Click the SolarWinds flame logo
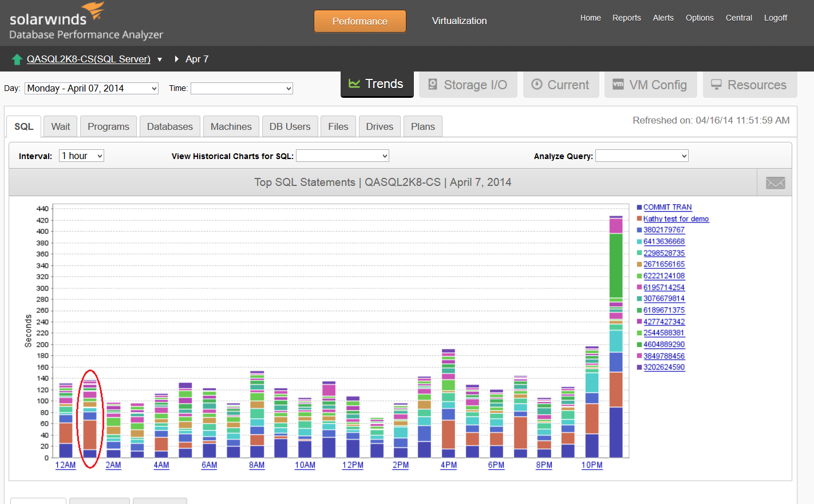The image size is (814, 504). [x=94, y=10]
